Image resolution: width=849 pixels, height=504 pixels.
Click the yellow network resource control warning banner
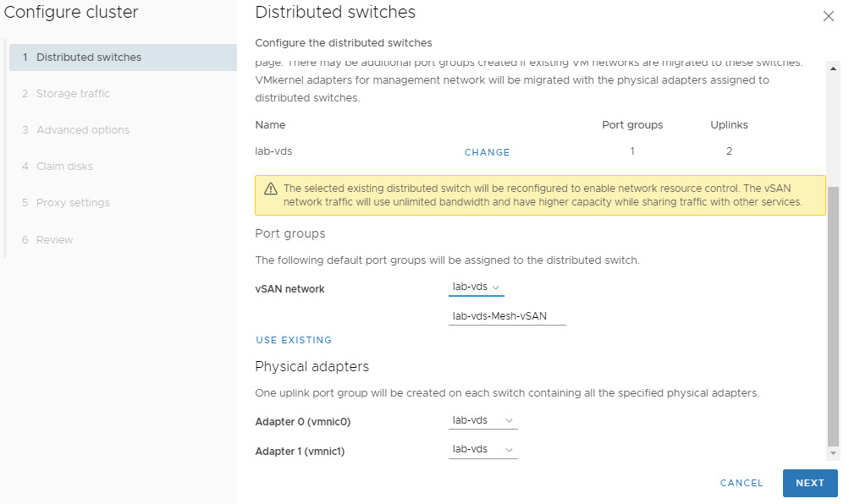click(540, 195)
